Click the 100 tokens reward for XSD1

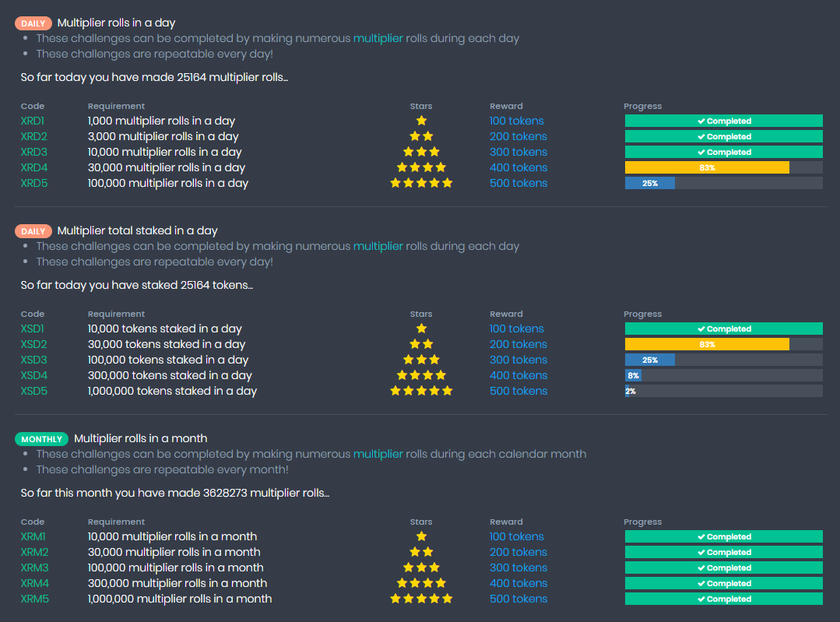tap(516, 329)
